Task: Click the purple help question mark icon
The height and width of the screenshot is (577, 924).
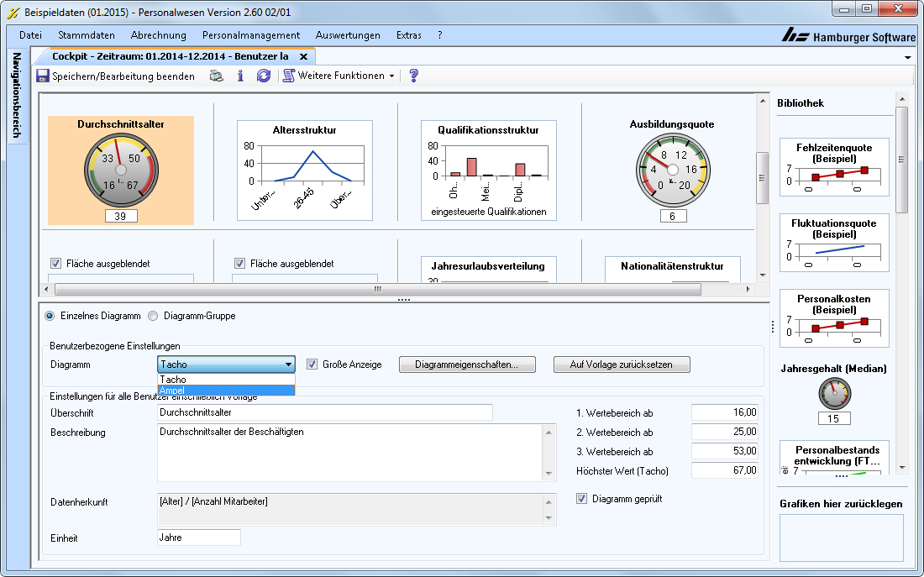Action: (413, 76)
